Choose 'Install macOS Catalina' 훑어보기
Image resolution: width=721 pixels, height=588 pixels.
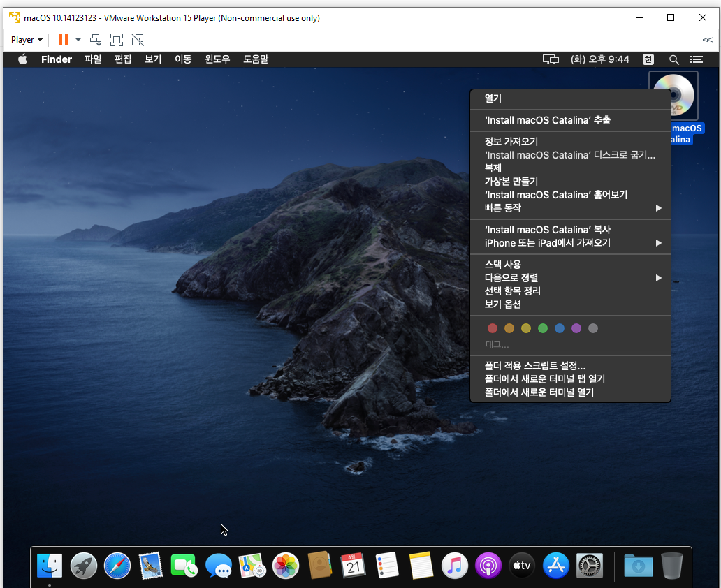pos(570,194)
